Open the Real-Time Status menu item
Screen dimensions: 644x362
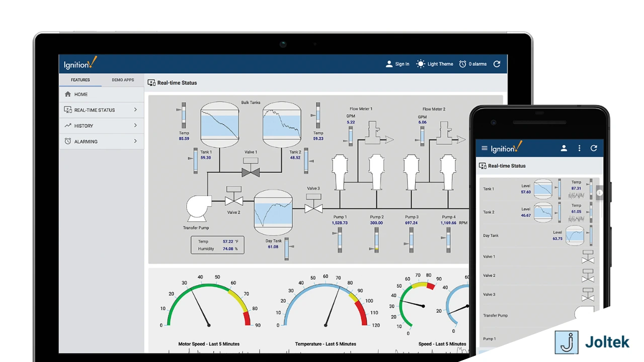click(x=102, y=110)
